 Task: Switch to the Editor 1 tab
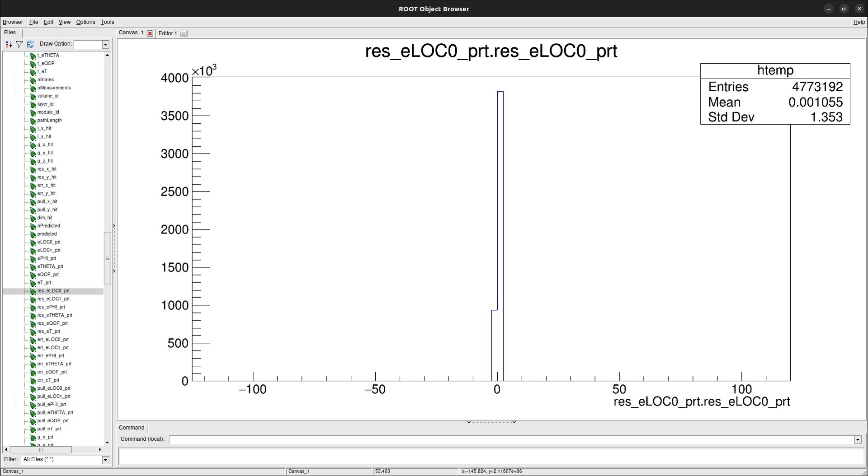click(x=167, y=33)
